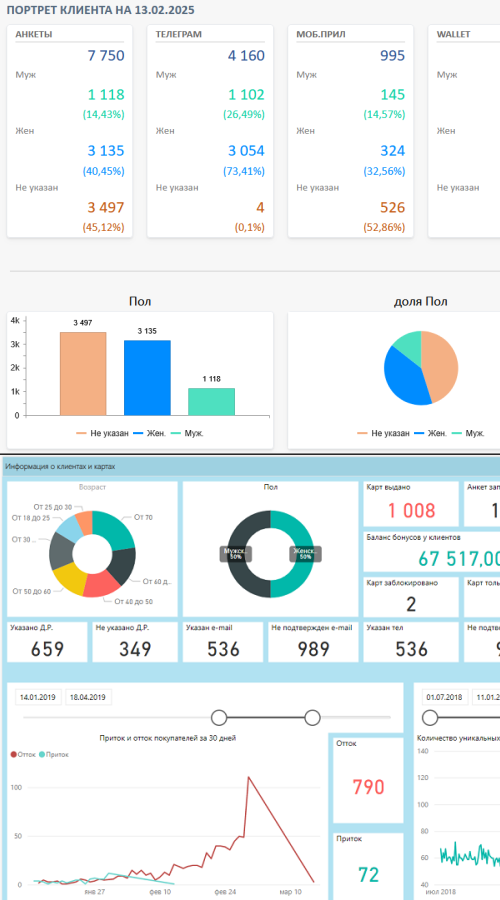Image resolution: width=500 pixels, height=900 pixels.
Task: Toggle 'Муж.' legend item under pie chart
Action: click(468, 433)
